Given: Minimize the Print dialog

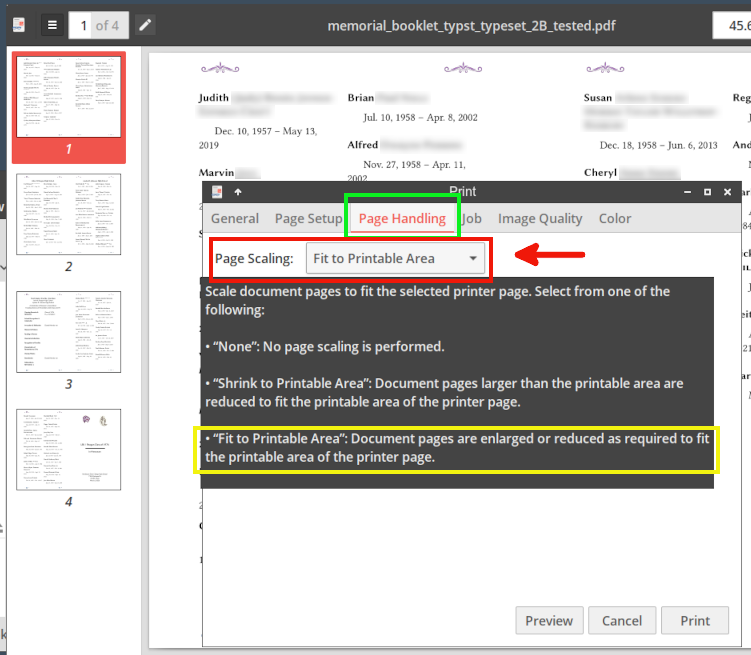Looking at the screenshot, I should pos(688,192).
